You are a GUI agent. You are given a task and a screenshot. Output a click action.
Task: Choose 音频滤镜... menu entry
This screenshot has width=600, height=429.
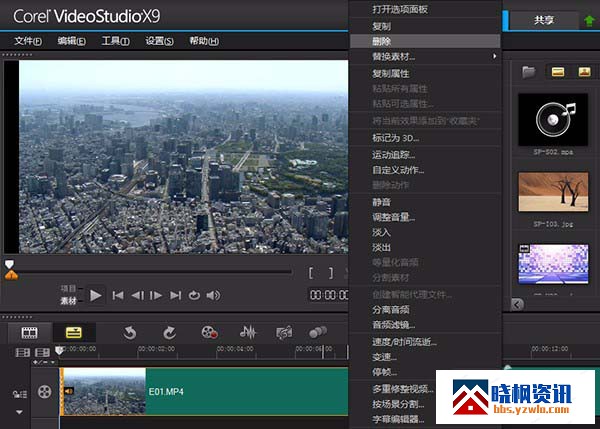tap(425, 325)
